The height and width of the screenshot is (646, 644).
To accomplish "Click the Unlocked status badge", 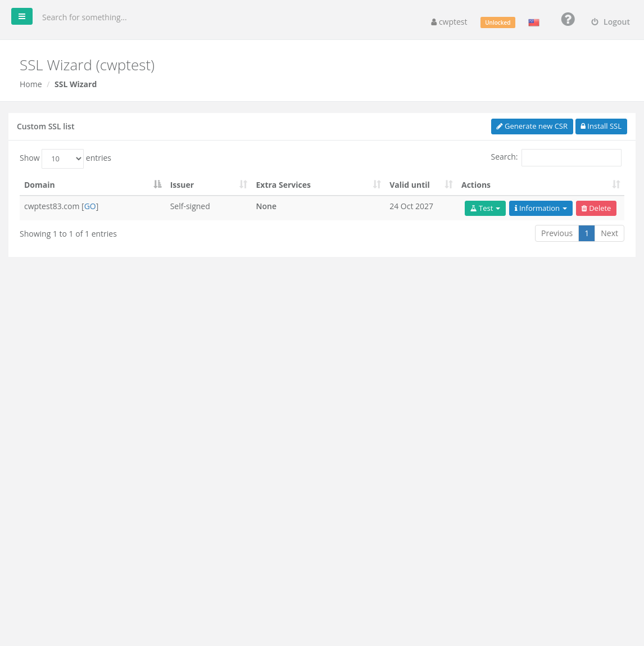I will 497,22.
